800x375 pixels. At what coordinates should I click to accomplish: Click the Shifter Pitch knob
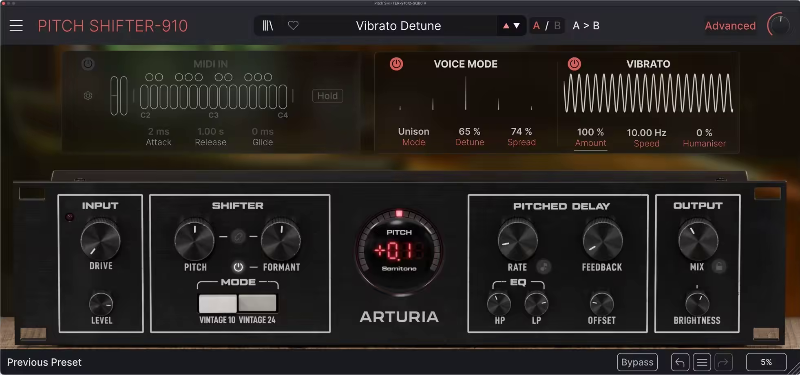tap(194, 240)
